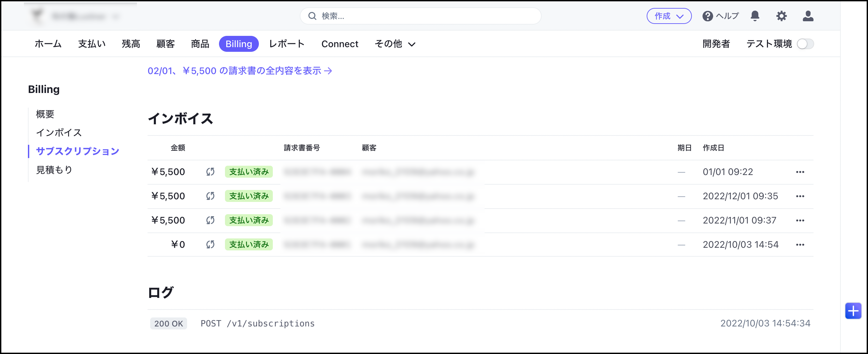868x354 pixels.
Task: Open the POST /v1/subscriptions log entry
Action: (x=258, y=323)
